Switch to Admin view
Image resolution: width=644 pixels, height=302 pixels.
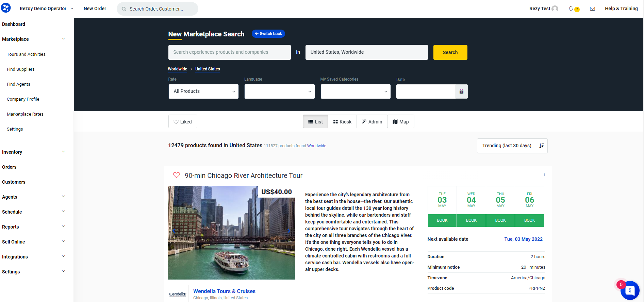point(372,121)
